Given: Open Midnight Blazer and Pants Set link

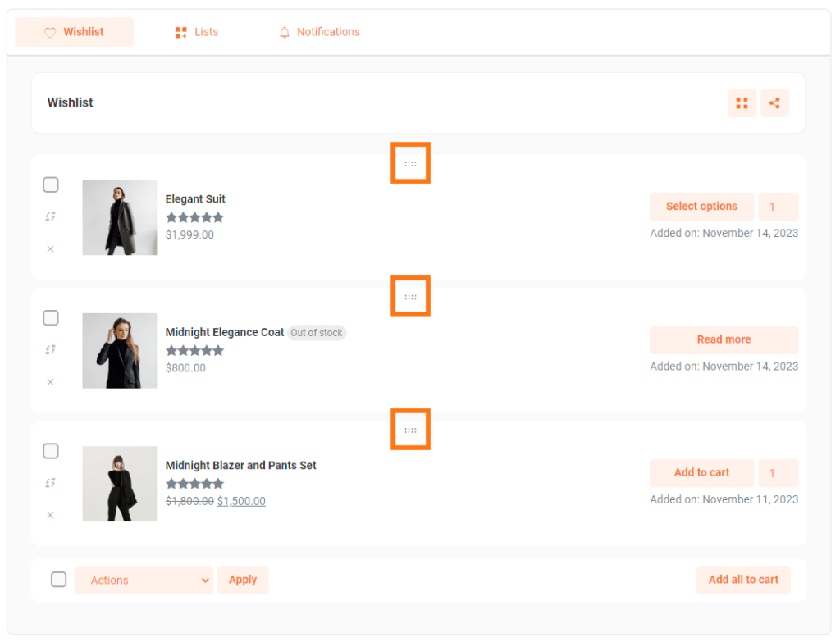Looking at the screenshot, I should click(240, 465).
